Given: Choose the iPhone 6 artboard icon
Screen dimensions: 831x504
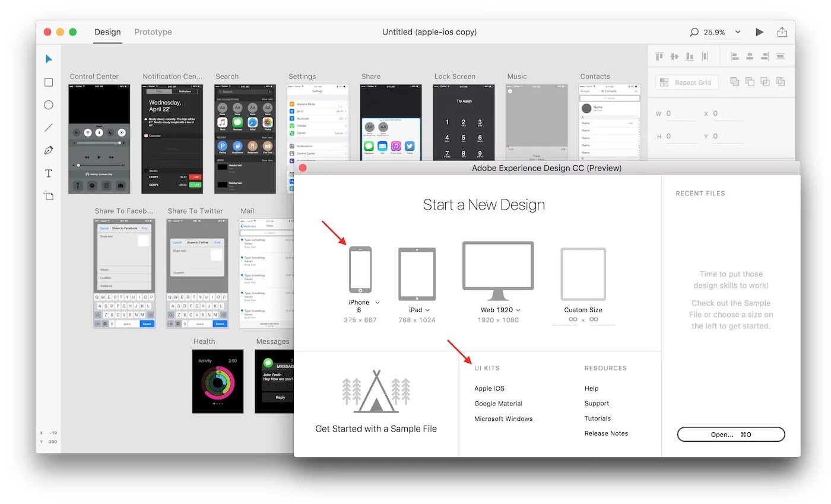Looking at the screenshot, I should pyautogui.click(x=360, y=270).
